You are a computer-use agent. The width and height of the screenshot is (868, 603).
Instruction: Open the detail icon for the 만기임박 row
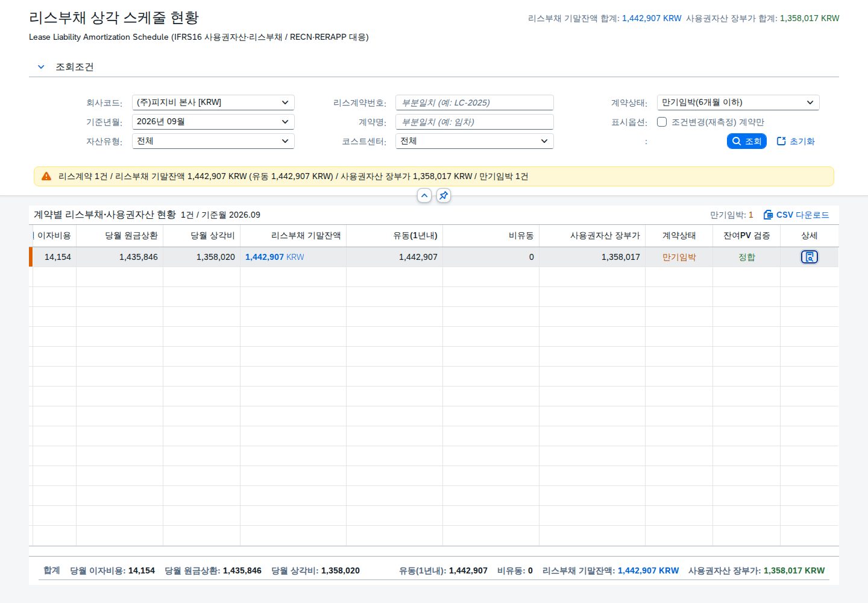809,257
